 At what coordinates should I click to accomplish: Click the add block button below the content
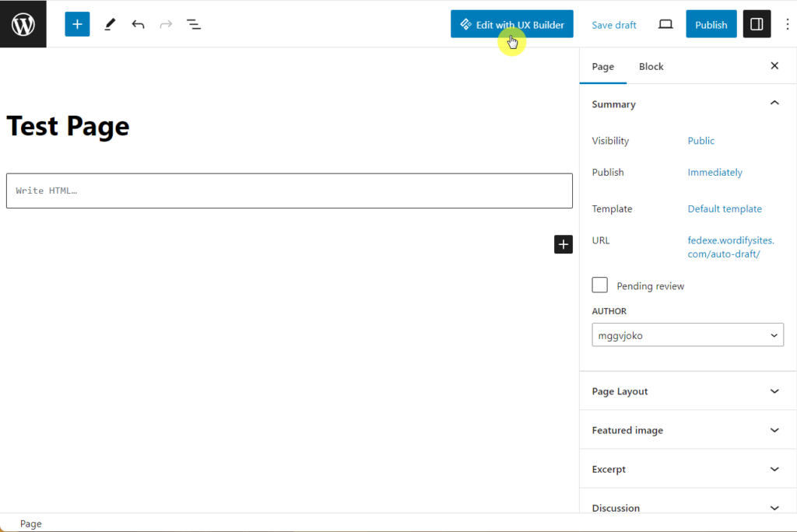pyautogui.click(x=563, y=244)
